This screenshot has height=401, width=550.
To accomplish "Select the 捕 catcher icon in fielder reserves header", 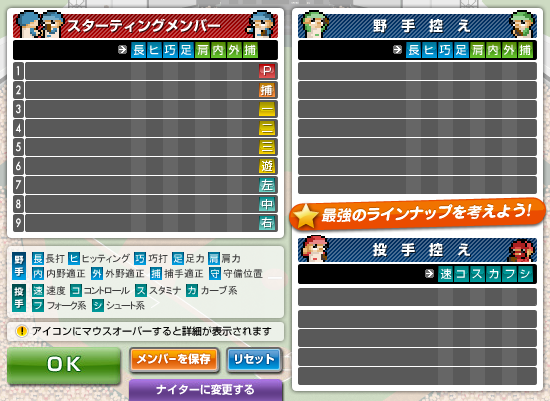I will click(525, 50).
